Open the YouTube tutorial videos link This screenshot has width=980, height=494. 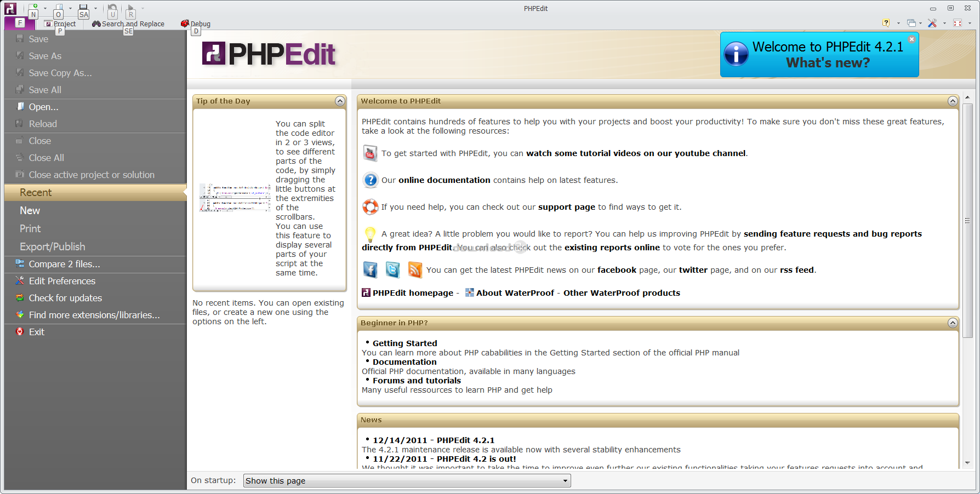tap(636, 153)
